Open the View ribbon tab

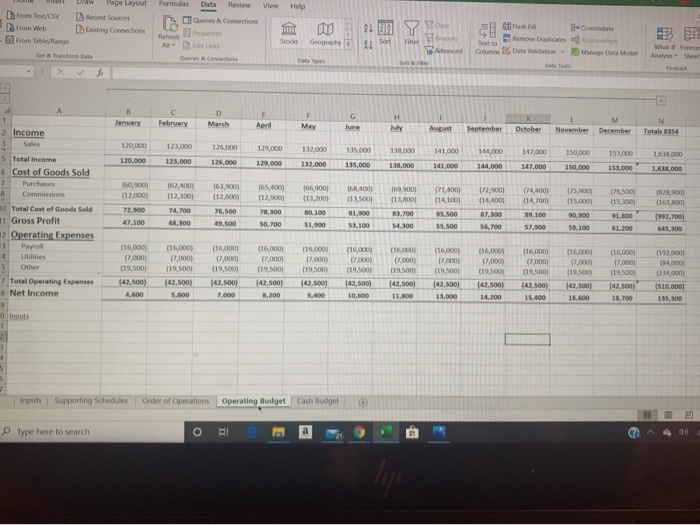[x=270, y=5]
